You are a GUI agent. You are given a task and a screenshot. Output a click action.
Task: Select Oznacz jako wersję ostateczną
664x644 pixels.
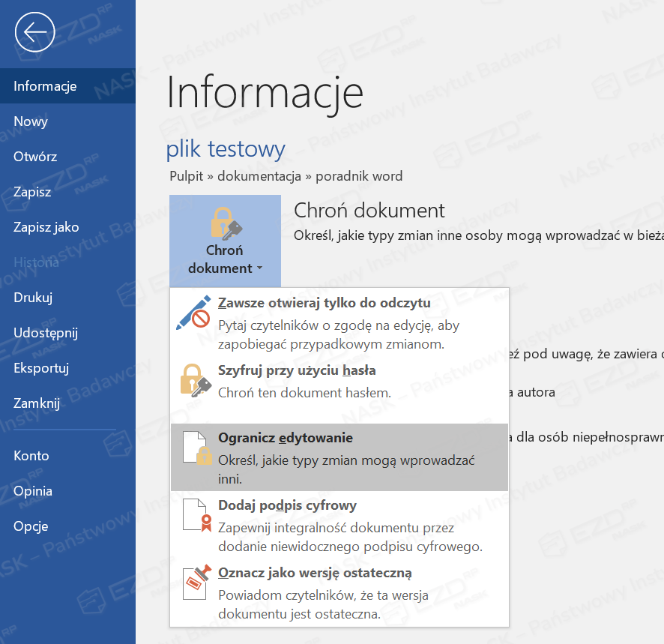(315, 573)
